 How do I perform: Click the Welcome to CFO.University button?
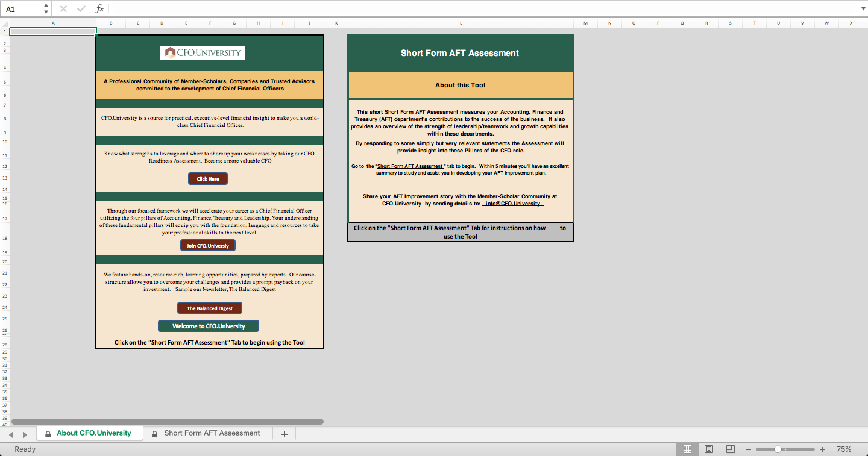point(209,326)
